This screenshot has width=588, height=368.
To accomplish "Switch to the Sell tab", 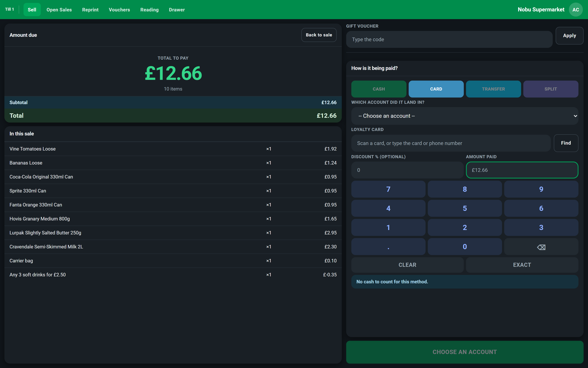I will point(32,10).
